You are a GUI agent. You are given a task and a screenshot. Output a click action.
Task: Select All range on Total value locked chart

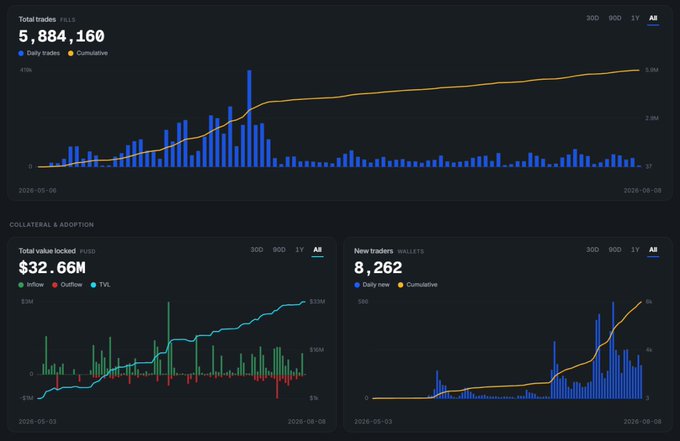click(x=317, y=250)
